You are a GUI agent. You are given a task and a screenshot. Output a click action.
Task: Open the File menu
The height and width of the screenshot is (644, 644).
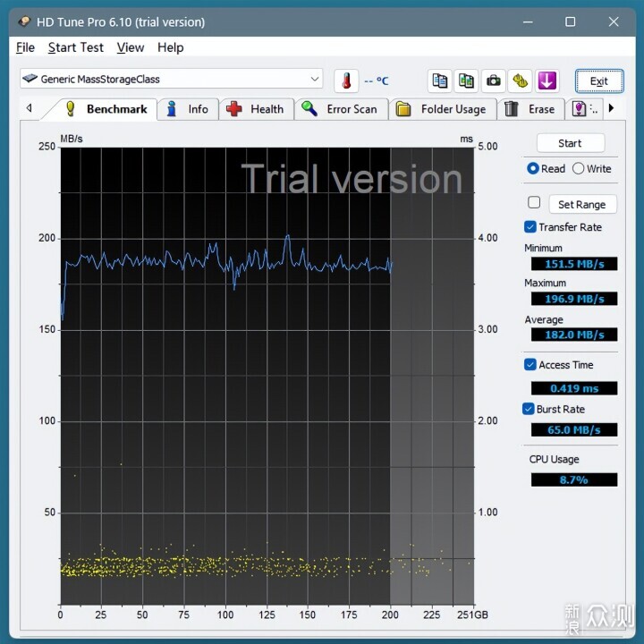25,47
